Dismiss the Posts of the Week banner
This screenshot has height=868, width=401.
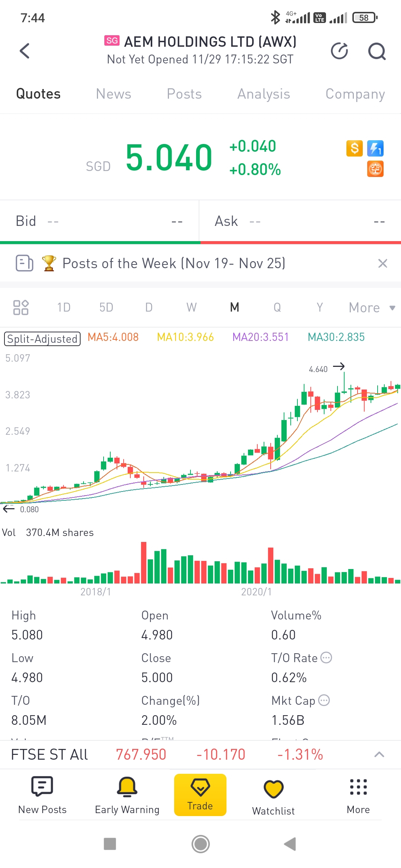[382, 263]
